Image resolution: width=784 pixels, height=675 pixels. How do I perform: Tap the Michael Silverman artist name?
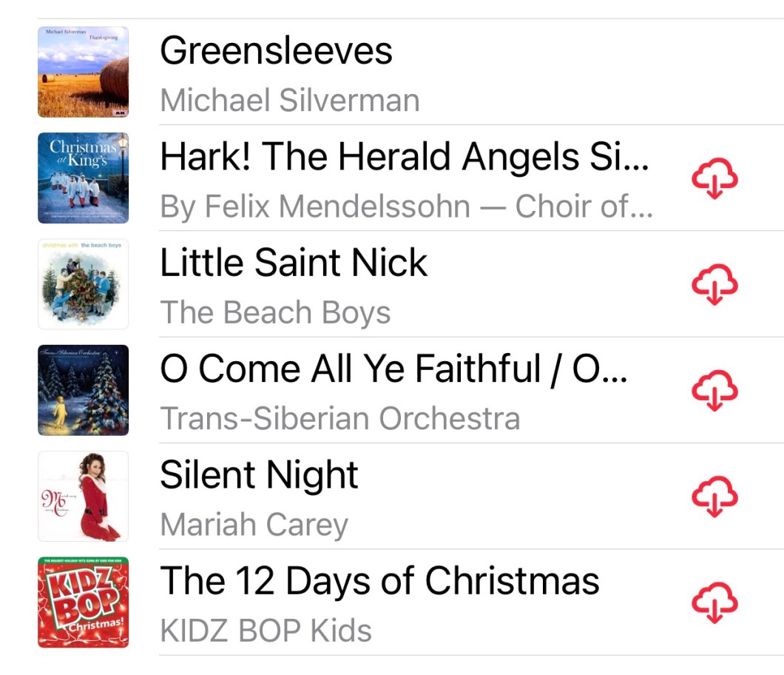(290, 100)
